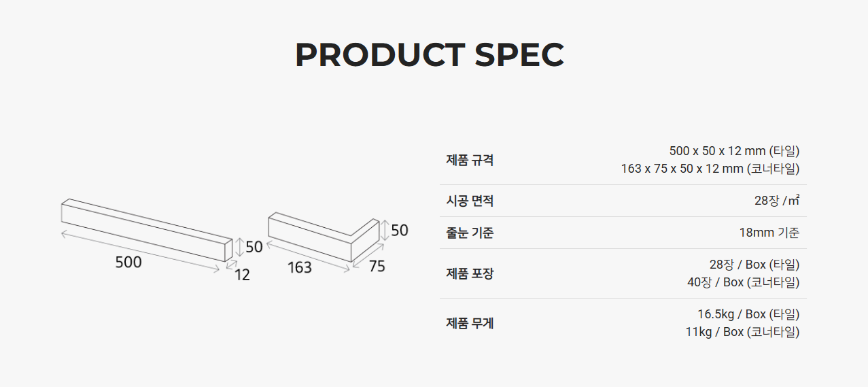The image size is (868, 387).
Task: Click the 50 height label on corner tile
Action: point(400,231)
